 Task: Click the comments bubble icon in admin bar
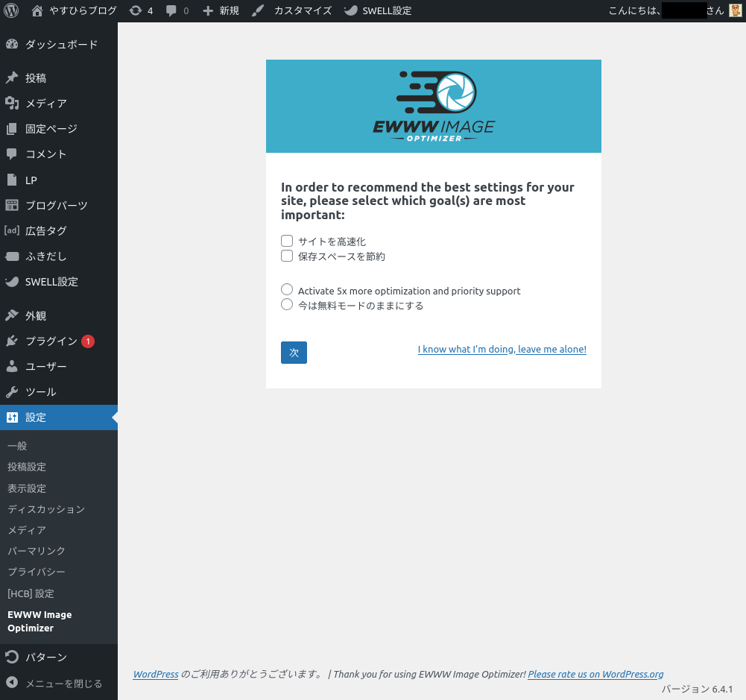coord(172,11)
